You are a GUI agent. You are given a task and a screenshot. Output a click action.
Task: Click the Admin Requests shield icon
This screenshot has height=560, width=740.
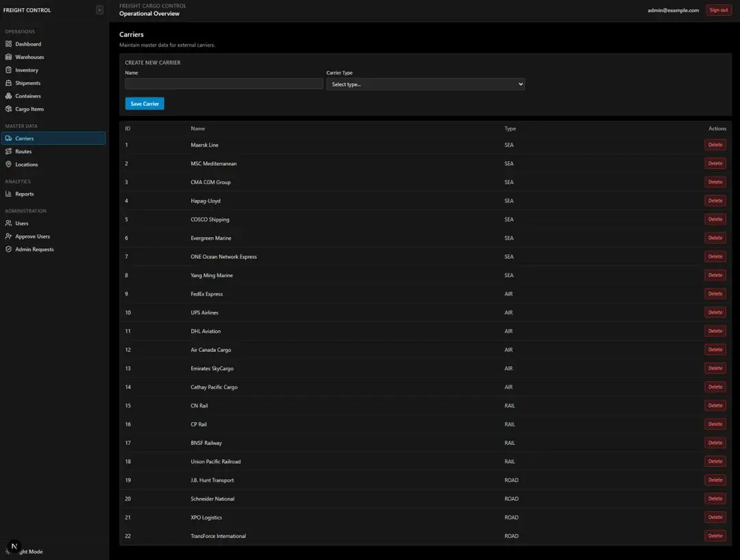coord(8,249)
